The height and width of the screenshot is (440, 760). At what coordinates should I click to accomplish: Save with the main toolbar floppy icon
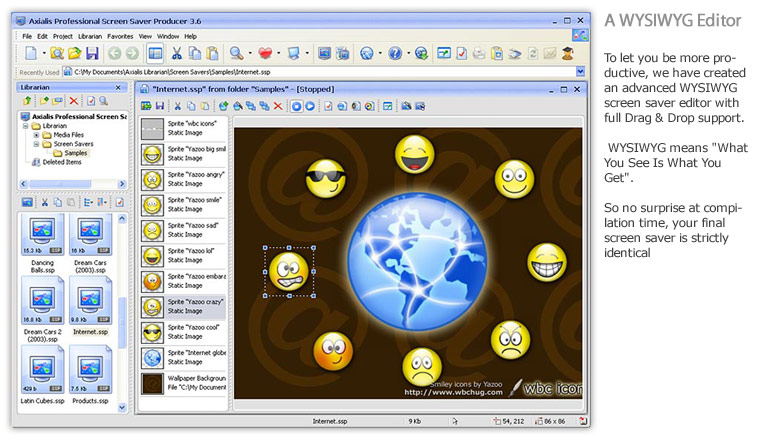coord(92,53)
